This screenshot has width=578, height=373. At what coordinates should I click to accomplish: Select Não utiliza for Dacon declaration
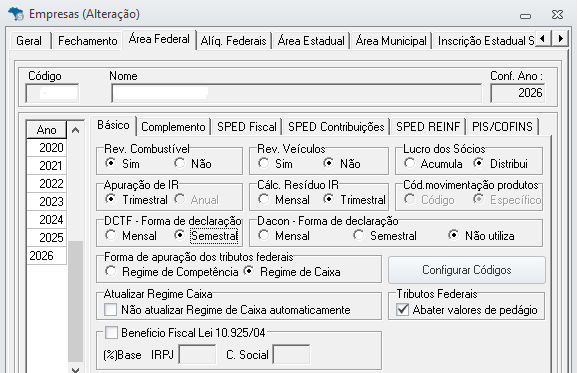(481, 236)
